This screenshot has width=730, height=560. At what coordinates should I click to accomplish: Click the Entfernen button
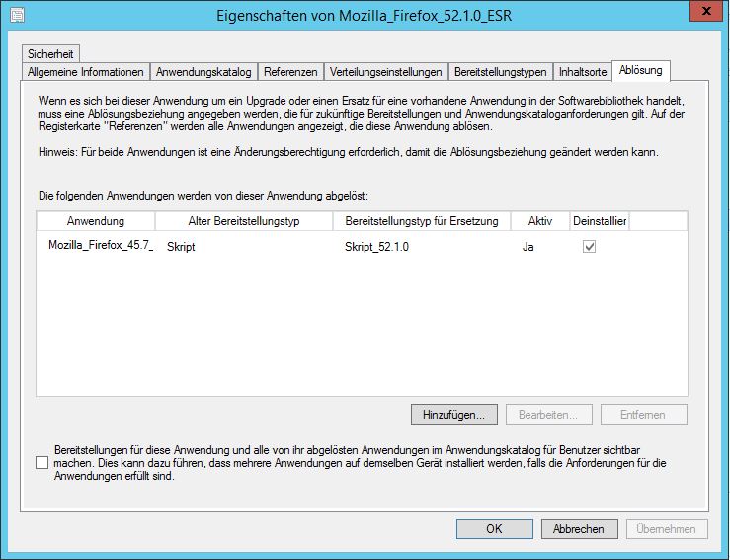(x=643, y=414)
